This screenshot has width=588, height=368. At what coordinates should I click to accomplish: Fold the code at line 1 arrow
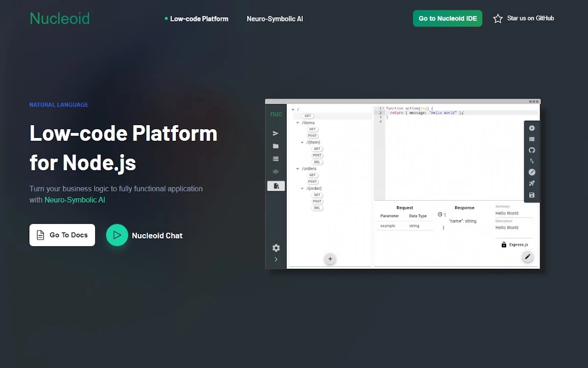tap(383, 108)
